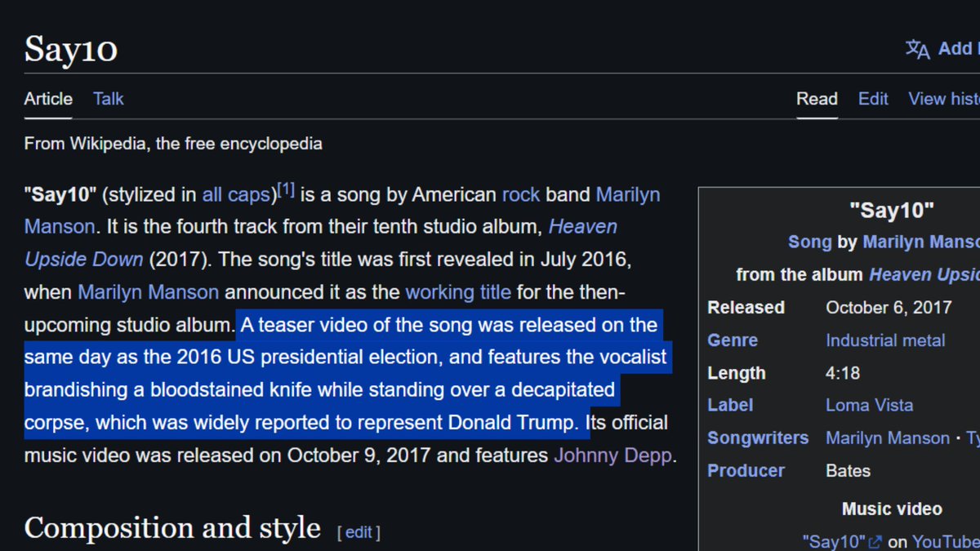The image size is (980, 551).
Task: Open the Edit tab
Action: click(x=873, y=99)
